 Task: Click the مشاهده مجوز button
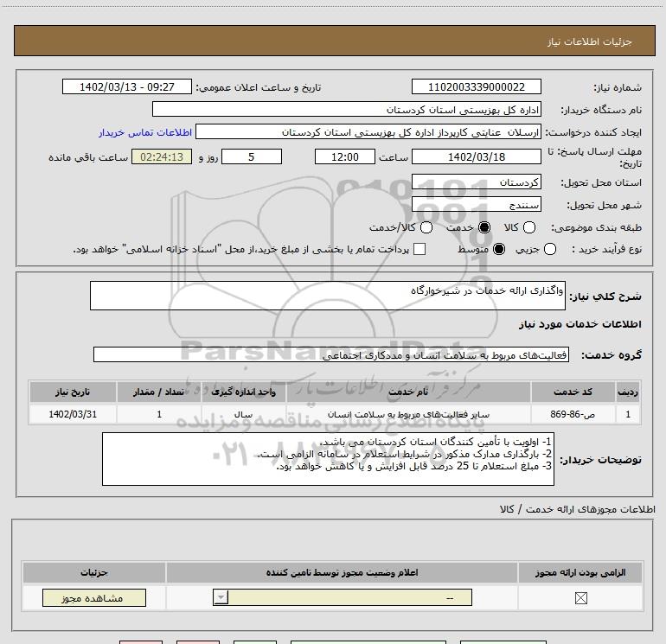(94, 597)
